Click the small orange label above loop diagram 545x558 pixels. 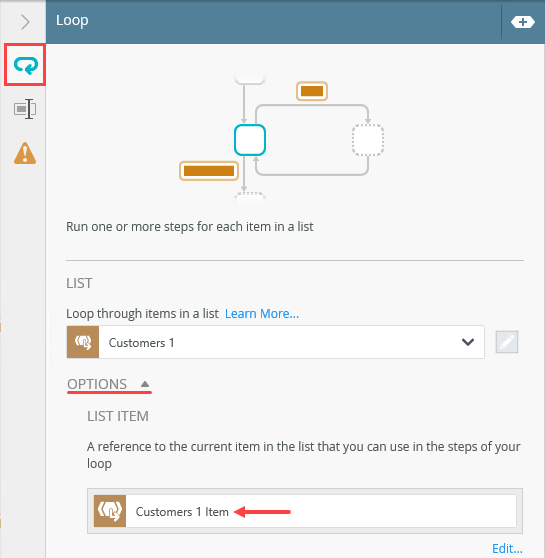(312, 91)
